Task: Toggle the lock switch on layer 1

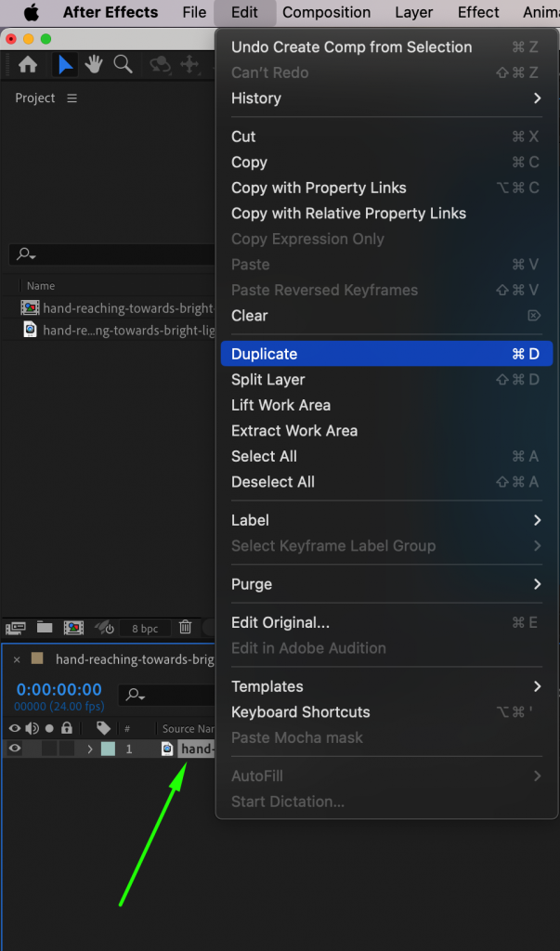Action: click(67, 749)
